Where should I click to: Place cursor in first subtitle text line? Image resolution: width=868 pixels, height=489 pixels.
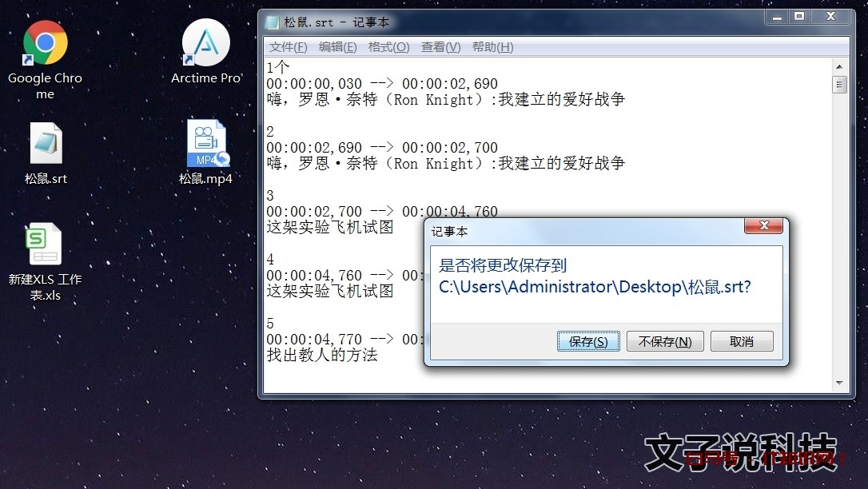(x=446, y=100)
